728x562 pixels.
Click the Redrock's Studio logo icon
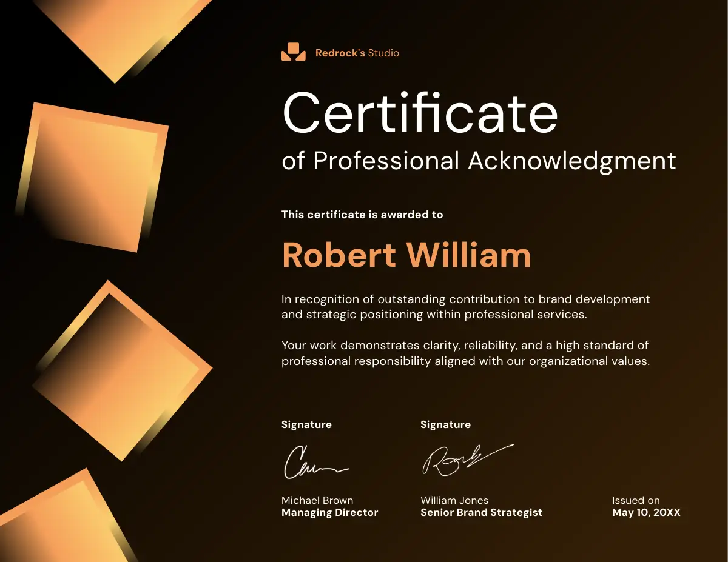point(293,52)
